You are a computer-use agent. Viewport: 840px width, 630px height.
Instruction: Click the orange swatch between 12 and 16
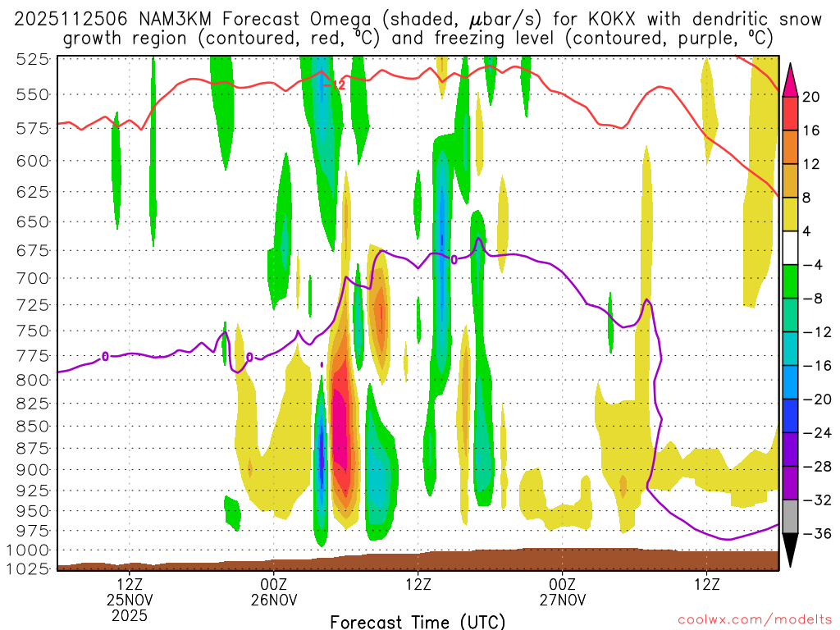tap(790, 147)
